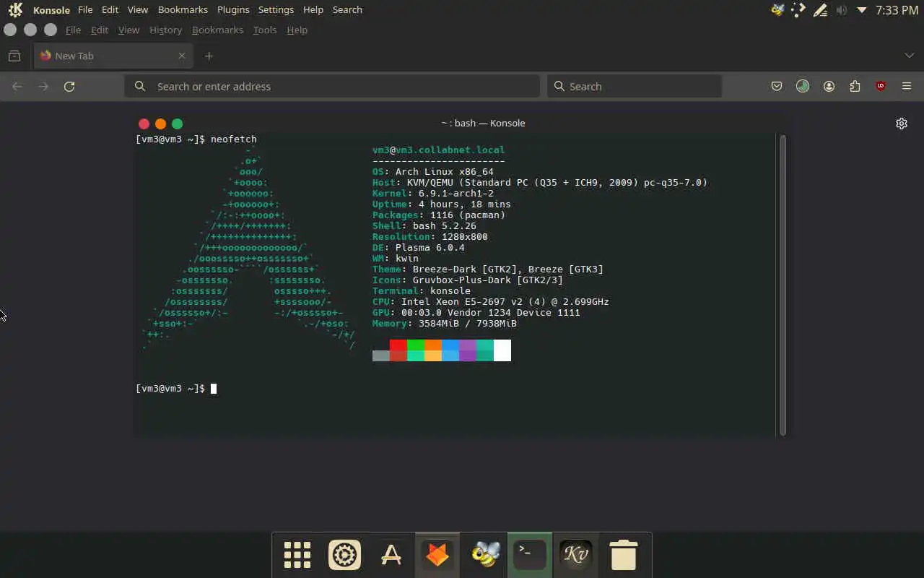924x578 pixels.
Task: Open the Trash in the dock
Action: 623,555
